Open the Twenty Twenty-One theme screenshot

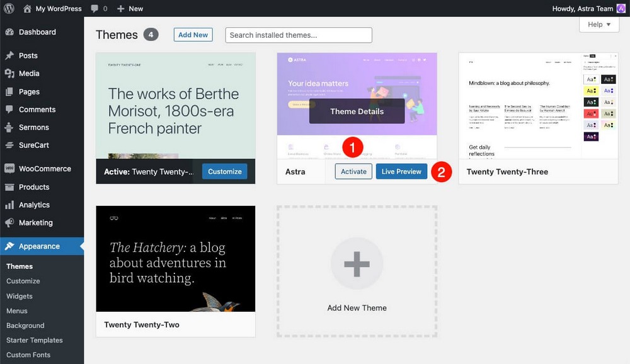[x=176, y=106]
